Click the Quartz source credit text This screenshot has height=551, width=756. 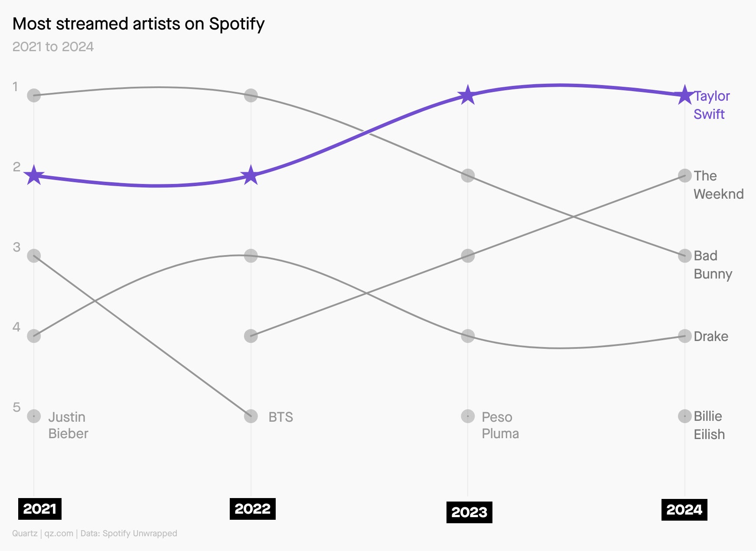point(94,533)
